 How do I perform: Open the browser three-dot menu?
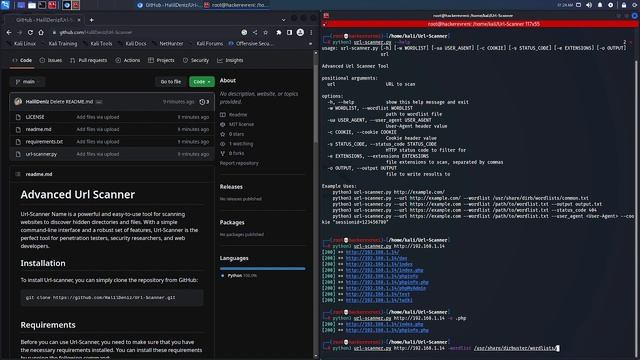[311, 32]
